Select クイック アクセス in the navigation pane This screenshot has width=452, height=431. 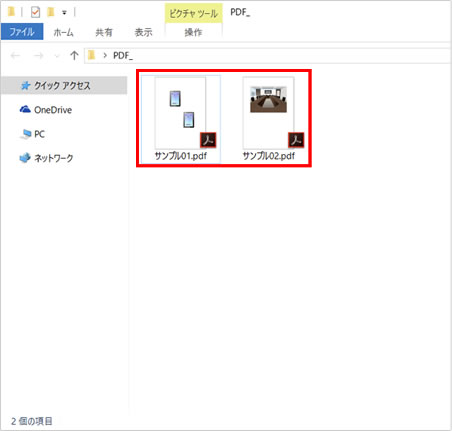tap(64, 86)
